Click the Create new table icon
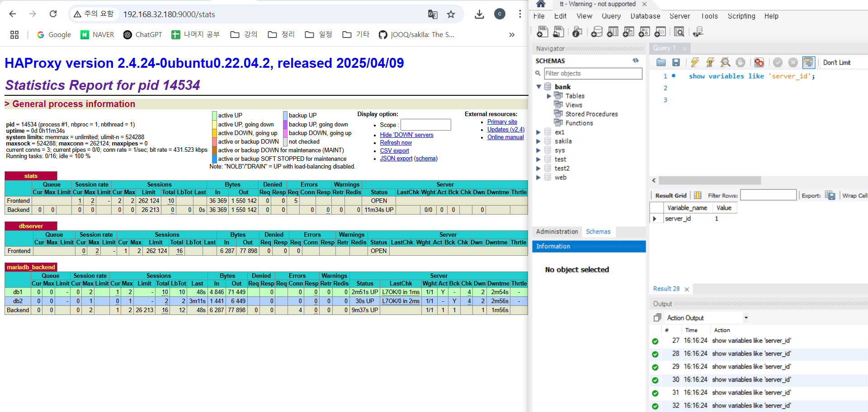The width and height of the screenshot is (868, 412). point(613,32)
